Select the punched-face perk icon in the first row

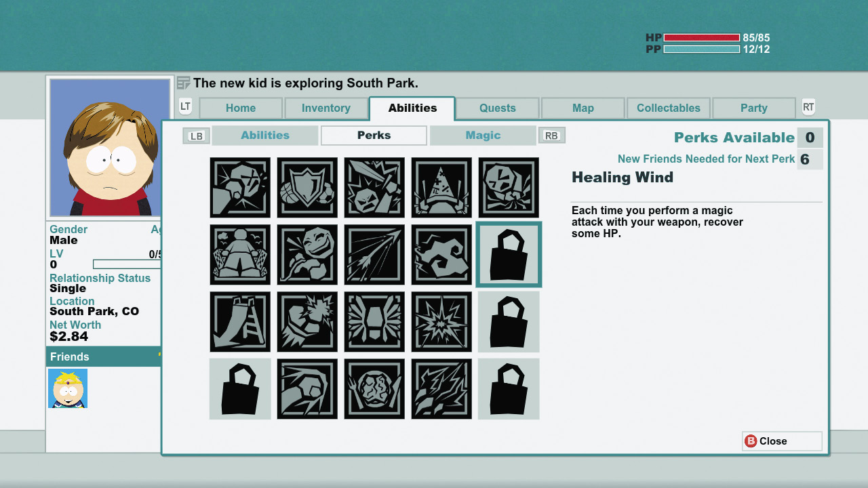point(240,188)
